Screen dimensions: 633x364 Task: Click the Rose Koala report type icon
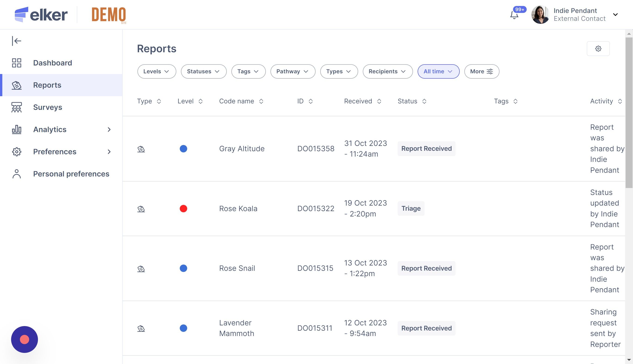click(x=141, y=209)
